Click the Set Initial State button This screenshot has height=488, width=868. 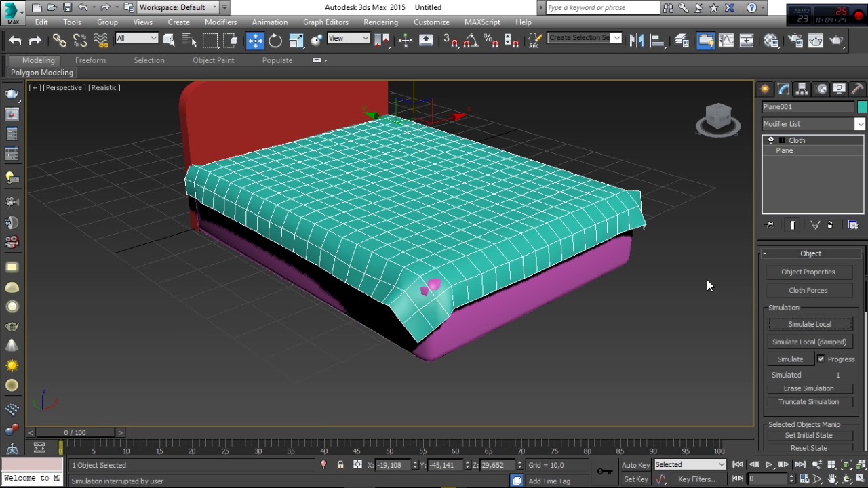809,436
